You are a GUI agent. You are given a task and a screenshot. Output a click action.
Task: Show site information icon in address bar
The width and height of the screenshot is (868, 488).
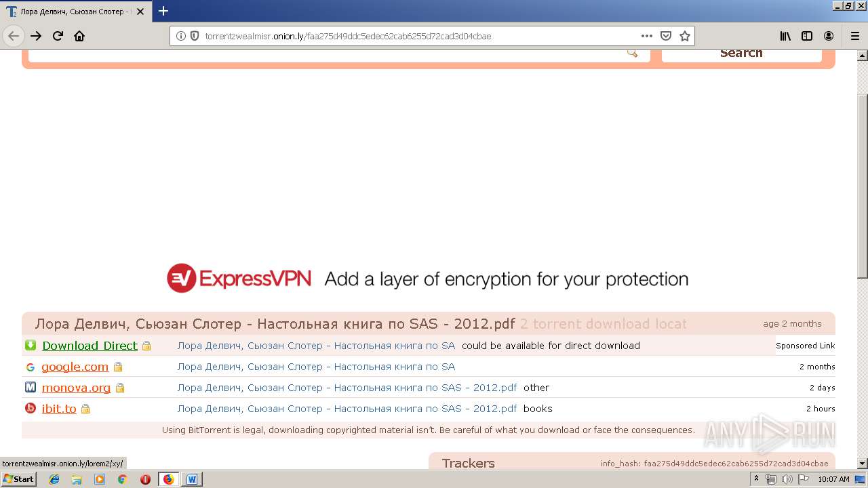click(x=181, y=36)
